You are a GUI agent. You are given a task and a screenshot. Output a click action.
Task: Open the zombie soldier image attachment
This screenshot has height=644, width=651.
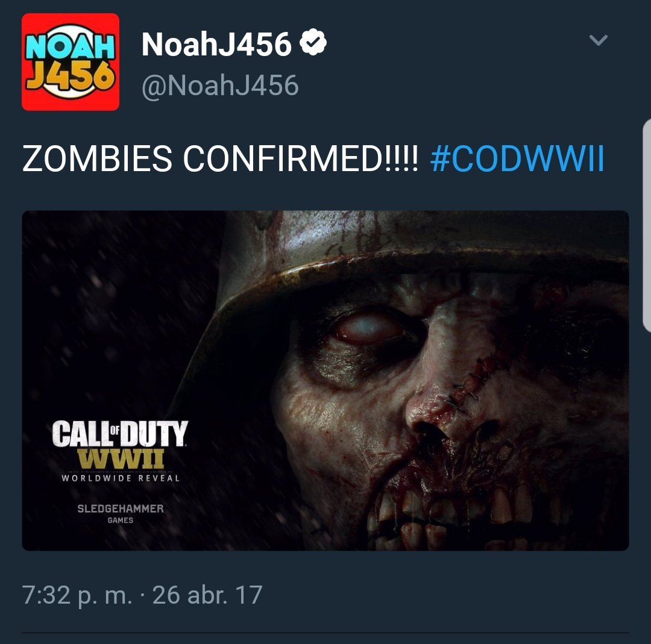tap(325, 381)
